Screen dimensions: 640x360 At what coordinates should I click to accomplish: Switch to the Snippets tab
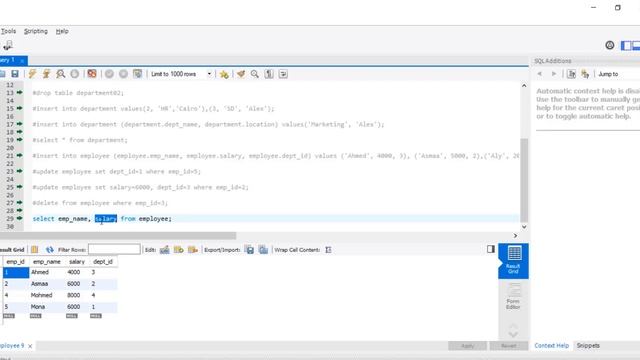(588, 345)
